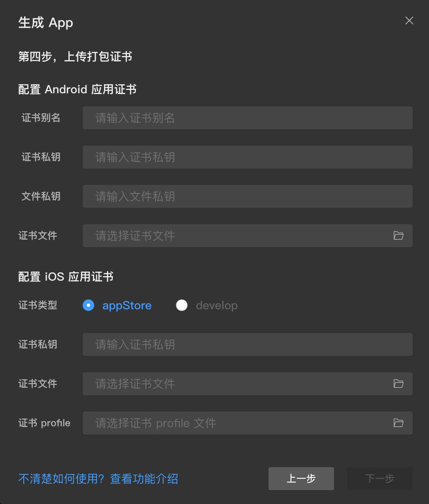Click the 配置 iOS 应用证书 heading
429x504 pixels.
coord(65,277)
